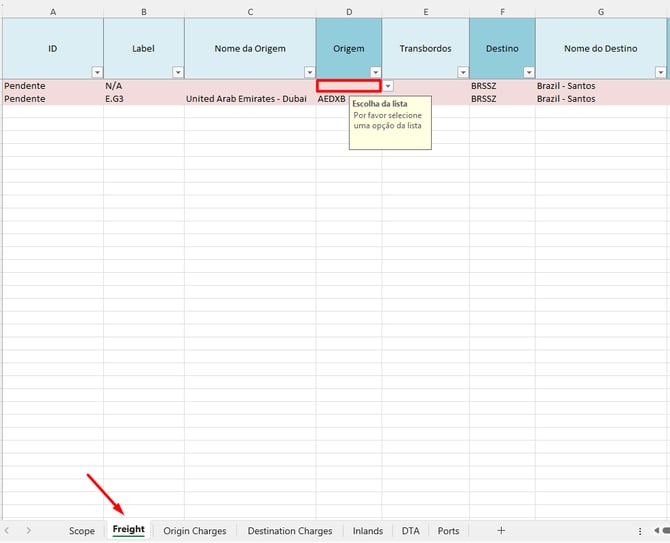The height and width of the screenshot is (543, 670).
Task: Open the Origin Charges sheet tab
Action: coord(195,530)
